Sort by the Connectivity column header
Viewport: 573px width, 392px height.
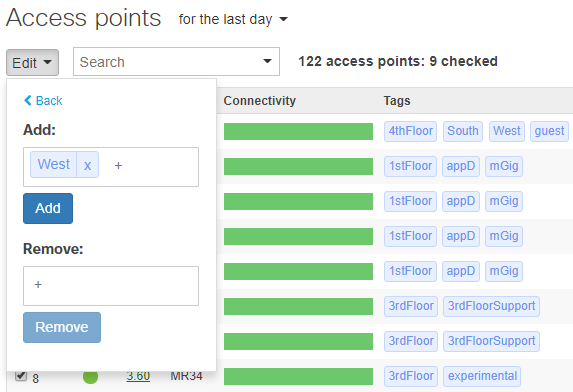click(259, 100)
